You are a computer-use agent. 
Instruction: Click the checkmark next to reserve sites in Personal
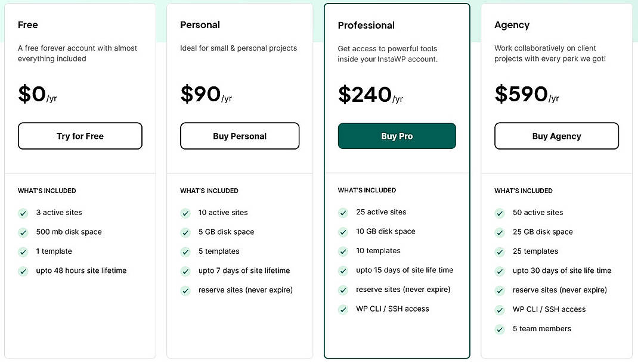tap(185, 290)
